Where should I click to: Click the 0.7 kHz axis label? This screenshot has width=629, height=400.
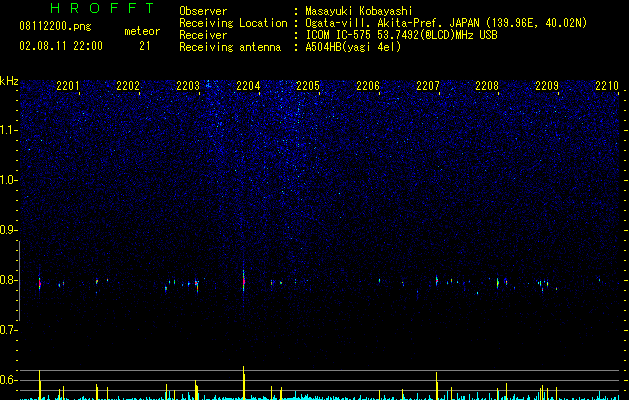tap(8, 330)
